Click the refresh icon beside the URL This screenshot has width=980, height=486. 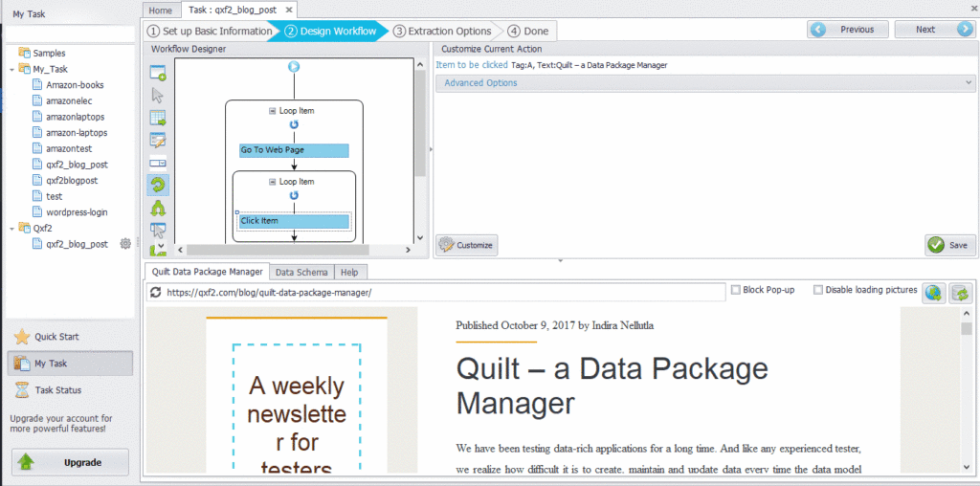click(156, 292)
